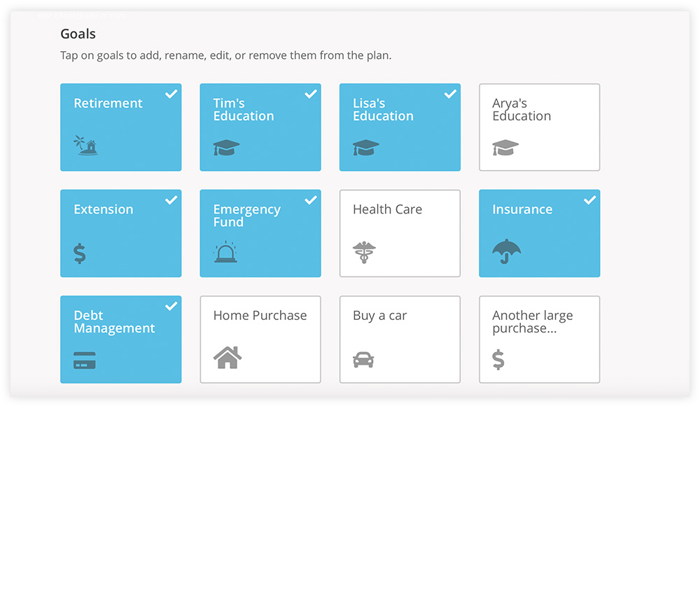The image size is (700, 595).
Task: Click the car icon on Buy a car
Action: pos(363,359)
